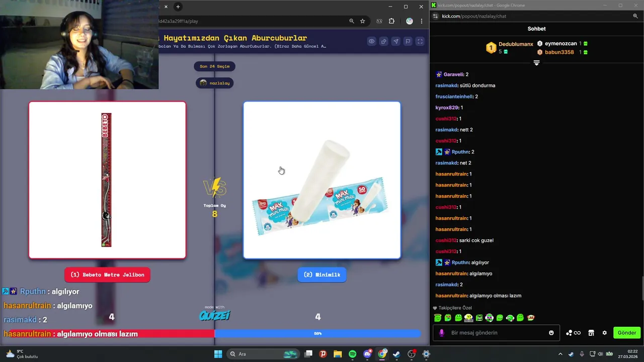Open OBS Studio from the taskbar
644x362 pixels.
point(412,354)
